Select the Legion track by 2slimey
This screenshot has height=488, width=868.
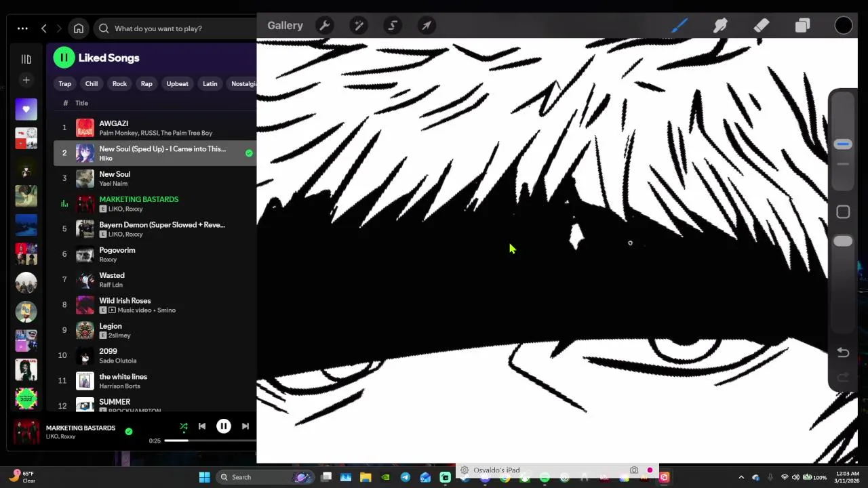click(155, 330)
